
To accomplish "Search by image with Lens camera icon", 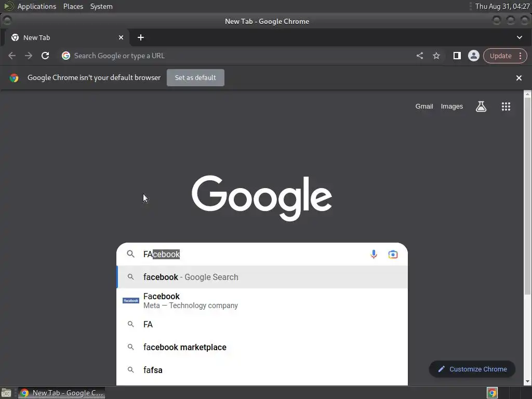I will (x=393, y=255).
